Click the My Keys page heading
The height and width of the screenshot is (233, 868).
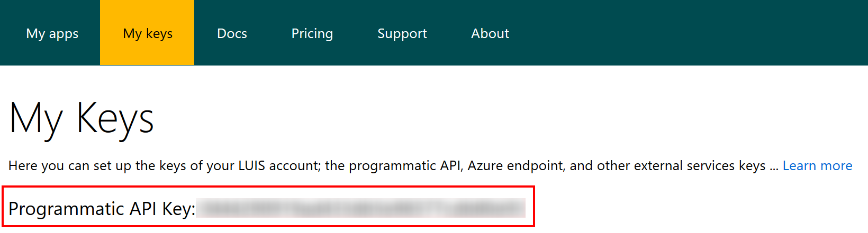tap(82, 119)
